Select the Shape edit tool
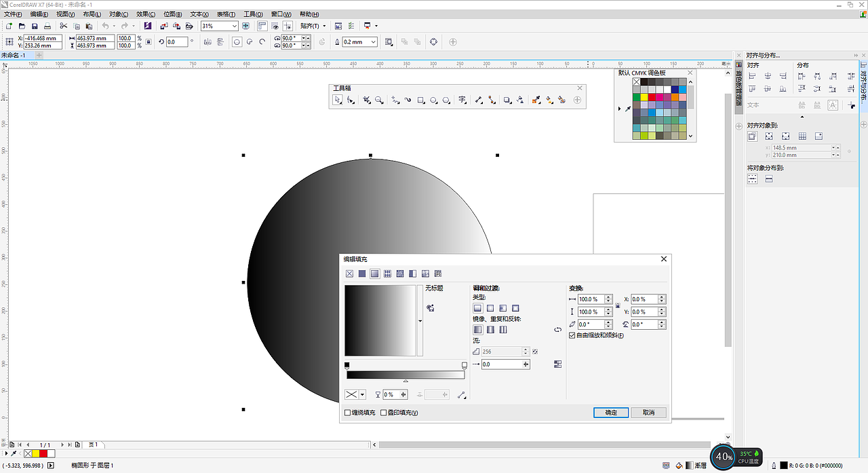868x473 pixels. click(x=350, y=100)
